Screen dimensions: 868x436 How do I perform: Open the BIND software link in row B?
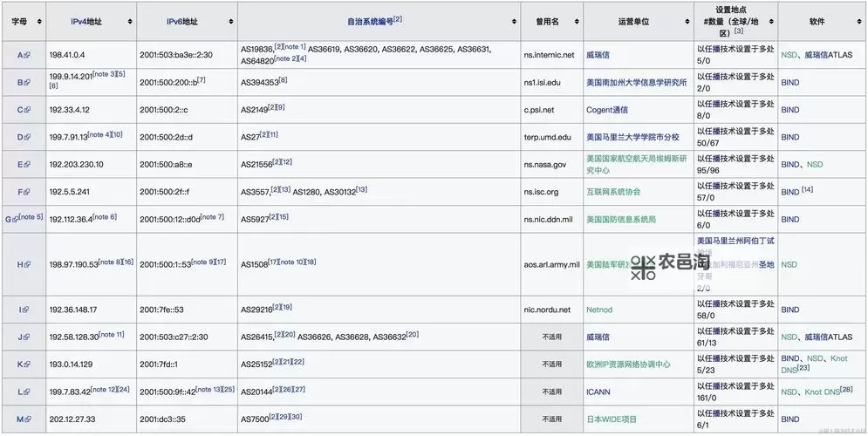[790, 83]
